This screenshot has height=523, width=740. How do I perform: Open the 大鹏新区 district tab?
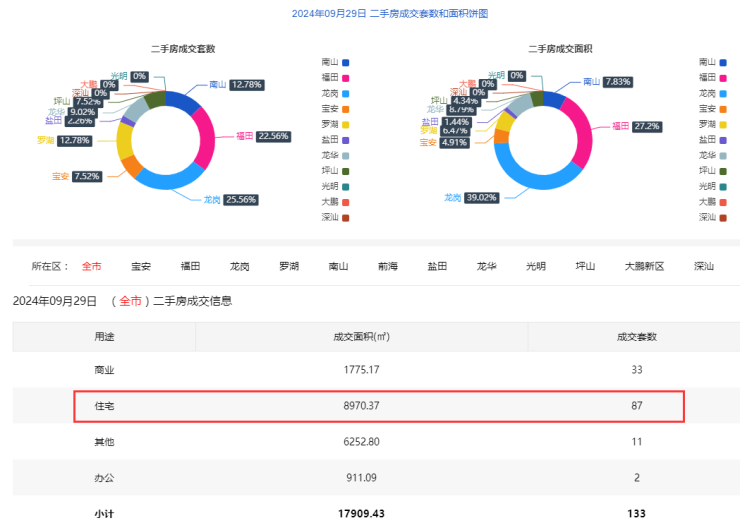(644, 267)
